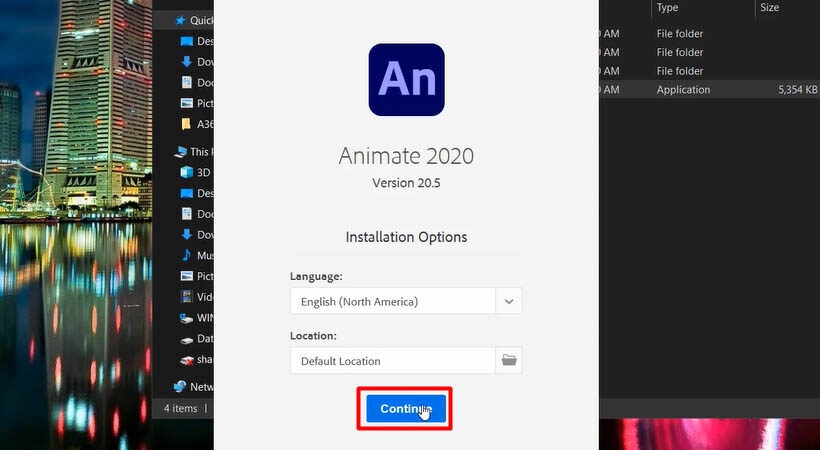Viewport: 820px width, 450px height.
Task: Click the Animate An logo icon
Action: (x=406, y=80)
